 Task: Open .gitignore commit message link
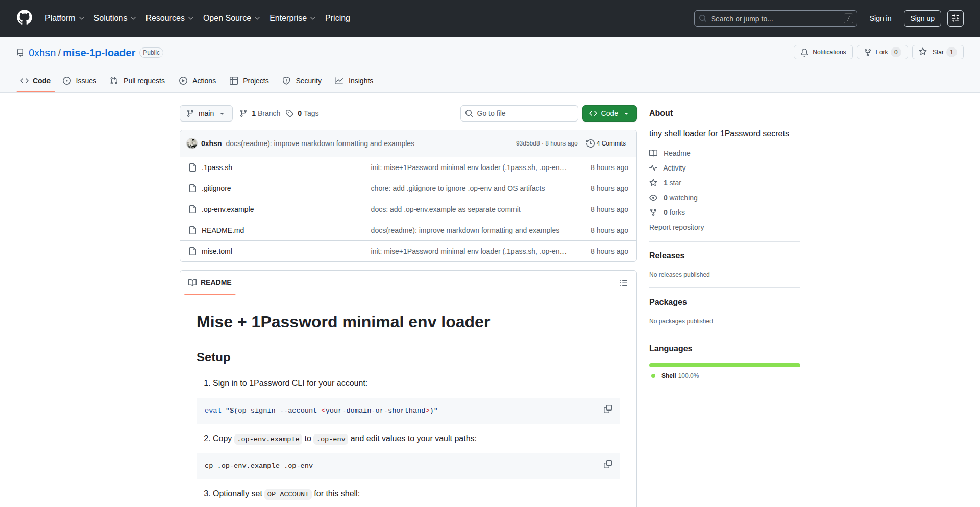458,188
